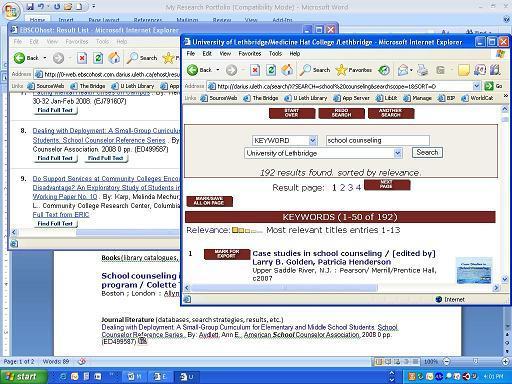
Task: Click Back arrow in Lethbridge catalogue window
Action: [x=193, y=70]
